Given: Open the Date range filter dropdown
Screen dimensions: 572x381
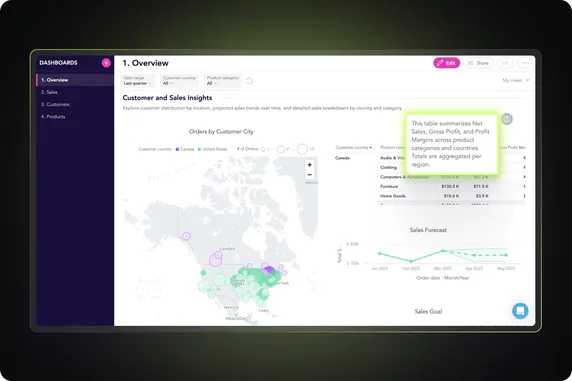Looking at the screenshot, I should click(x=138, y=81).
